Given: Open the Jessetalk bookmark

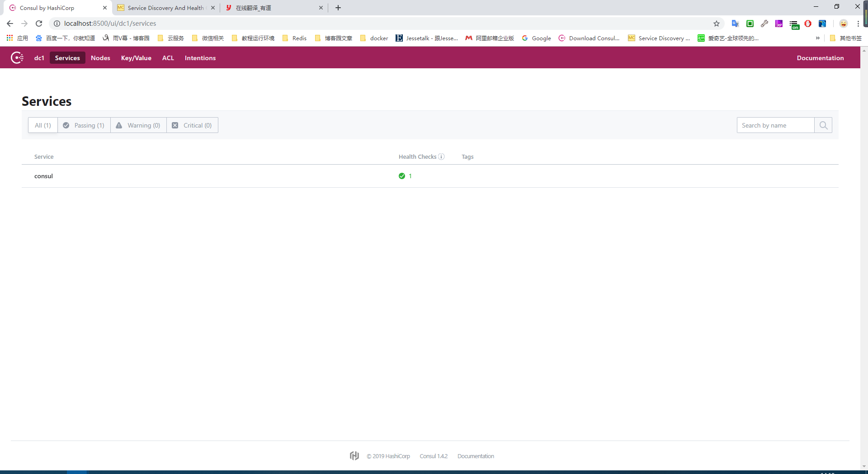Looking at the screenshot, I should coord(427,38).
